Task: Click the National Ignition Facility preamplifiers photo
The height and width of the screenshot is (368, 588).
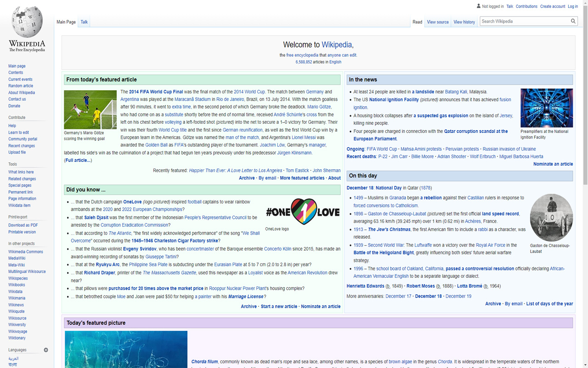Action: coord(546,108)
